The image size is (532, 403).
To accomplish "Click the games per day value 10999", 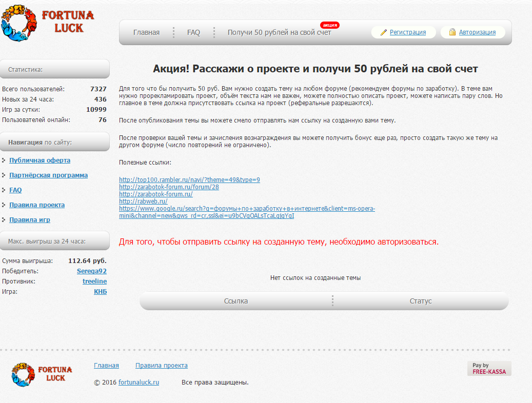I will (96, 110).
